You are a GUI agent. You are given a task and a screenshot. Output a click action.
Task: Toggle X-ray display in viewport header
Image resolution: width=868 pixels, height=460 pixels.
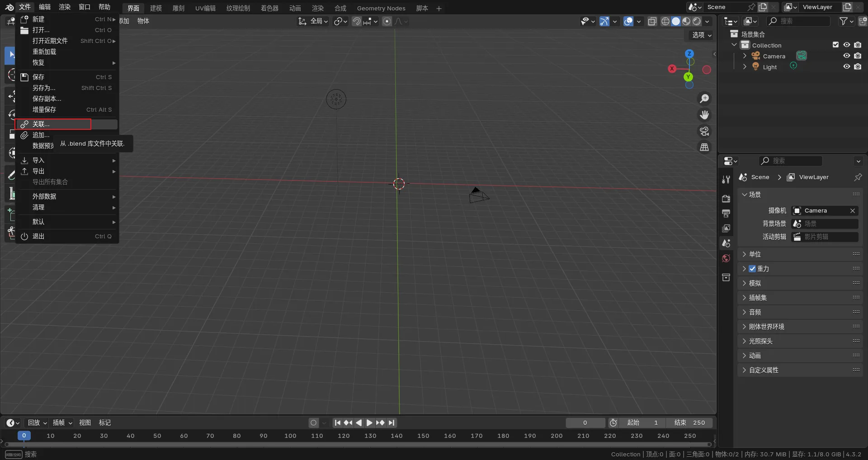pyautogui.click(x=652, y=21)
